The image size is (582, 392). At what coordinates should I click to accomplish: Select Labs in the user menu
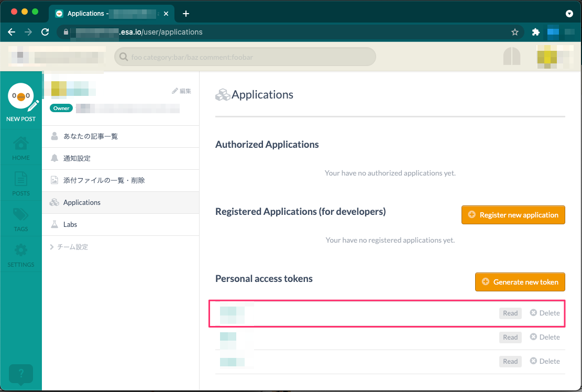point(70,224)
